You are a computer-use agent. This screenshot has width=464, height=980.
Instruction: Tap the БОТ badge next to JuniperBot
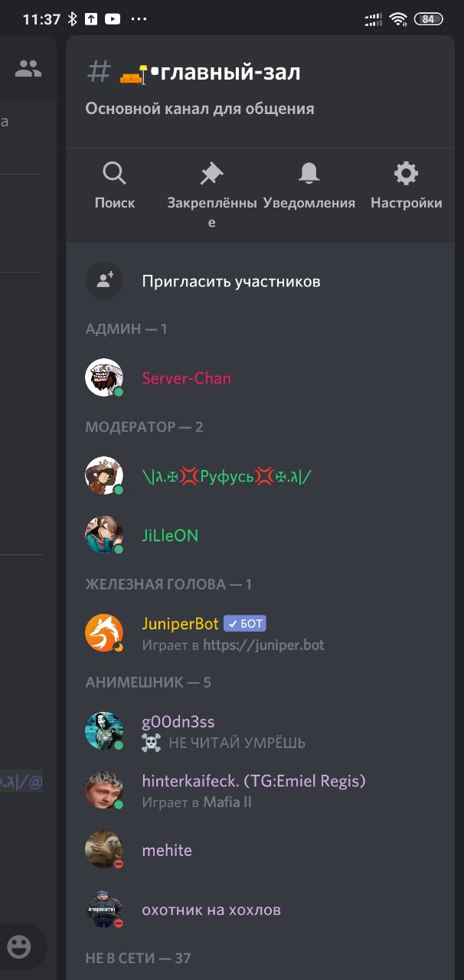(x=245, y=624)
